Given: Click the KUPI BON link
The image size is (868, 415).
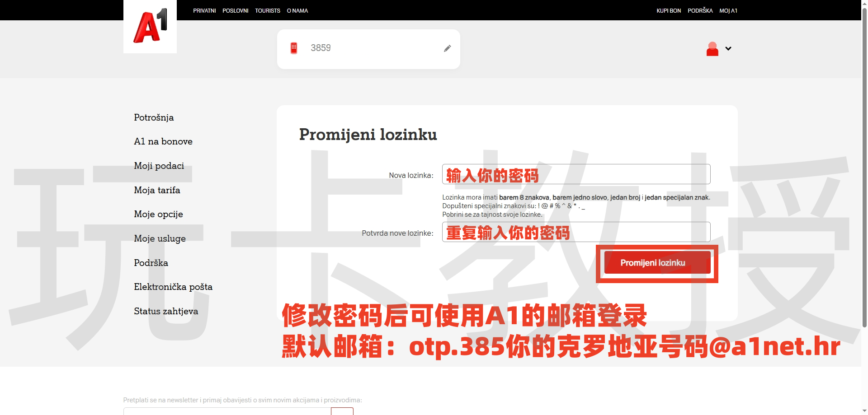Looking at the screenshot, I should [668, 10].
